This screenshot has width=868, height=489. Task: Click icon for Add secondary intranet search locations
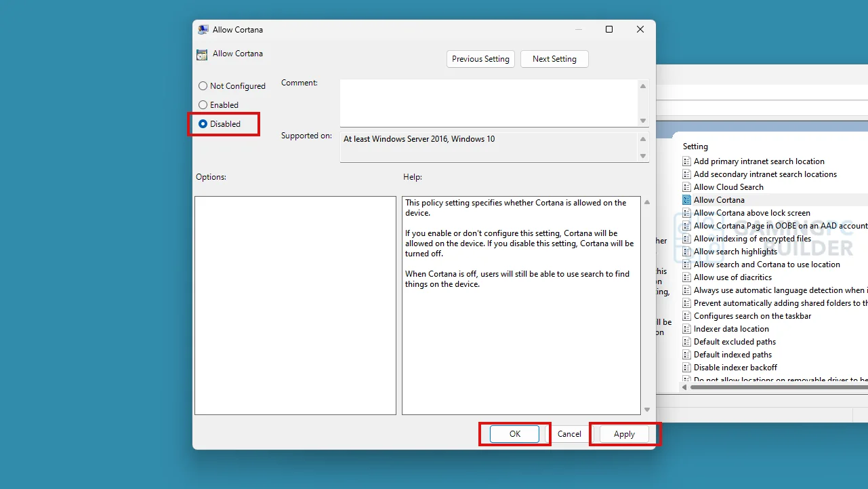coord(687,174)
